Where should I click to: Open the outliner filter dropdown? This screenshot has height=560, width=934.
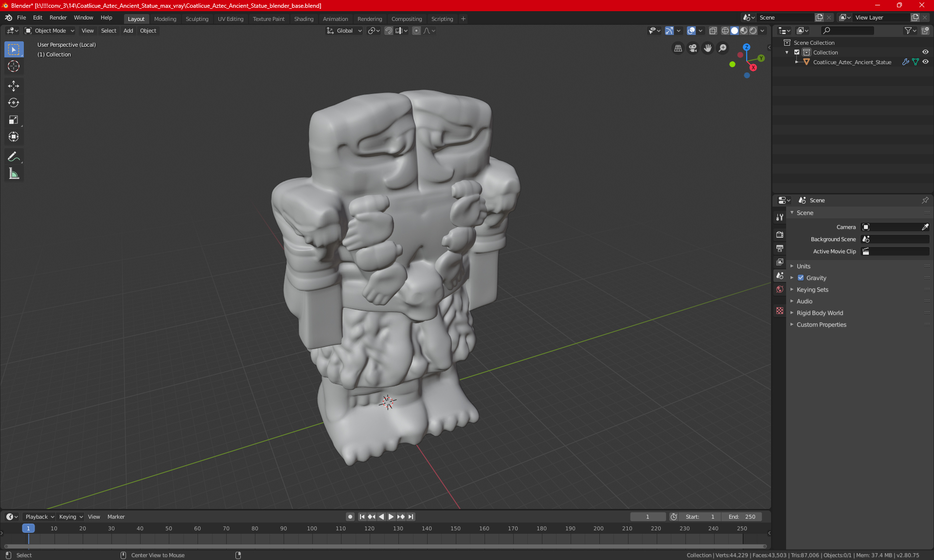(910, 31)
